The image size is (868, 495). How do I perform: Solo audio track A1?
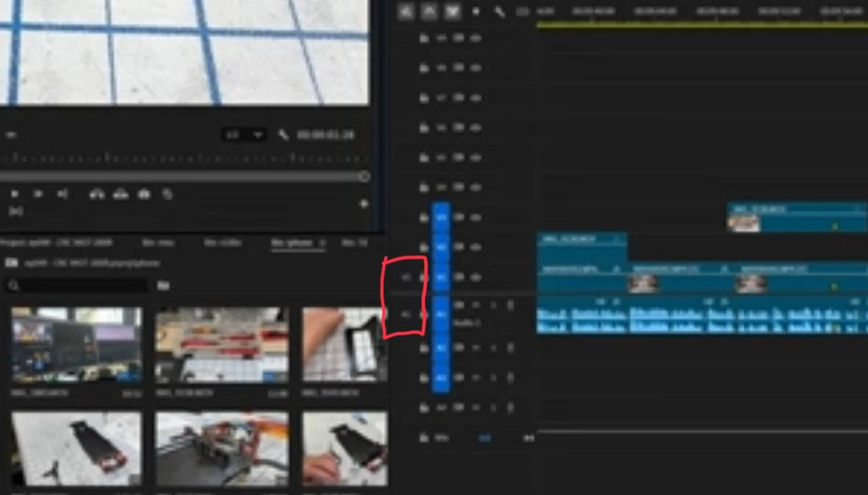(492, 305)
